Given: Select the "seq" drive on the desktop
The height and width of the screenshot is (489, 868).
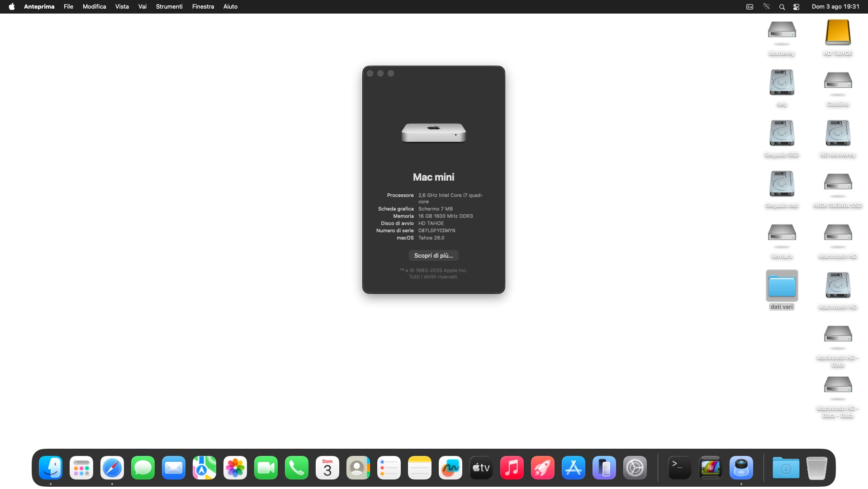Looking at the screenshot, I should [782, 83].
